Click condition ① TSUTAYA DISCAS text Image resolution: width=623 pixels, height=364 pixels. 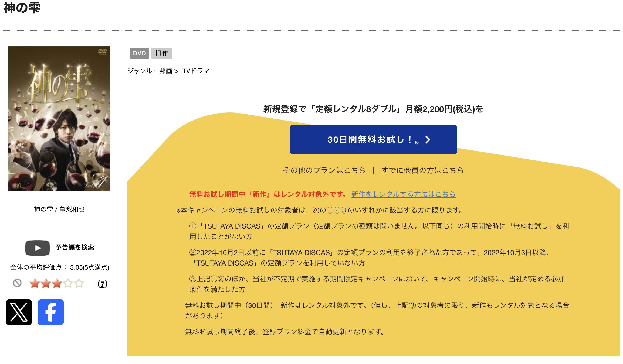pos(379,231)
